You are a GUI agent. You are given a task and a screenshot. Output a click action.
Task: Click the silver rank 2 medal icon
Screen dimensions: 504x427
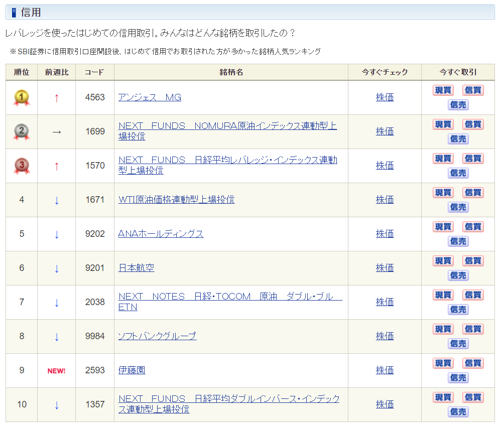tap(22, 132)
